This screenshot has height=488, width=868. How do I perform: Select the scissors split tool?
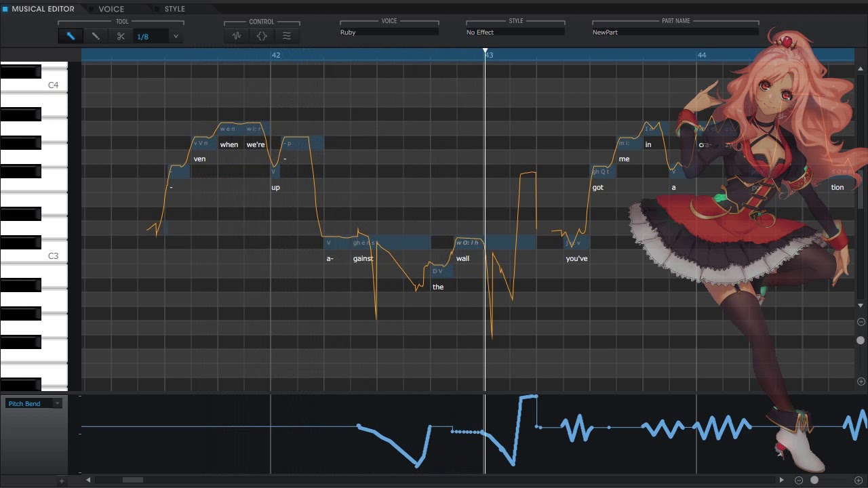pos(121,36)
